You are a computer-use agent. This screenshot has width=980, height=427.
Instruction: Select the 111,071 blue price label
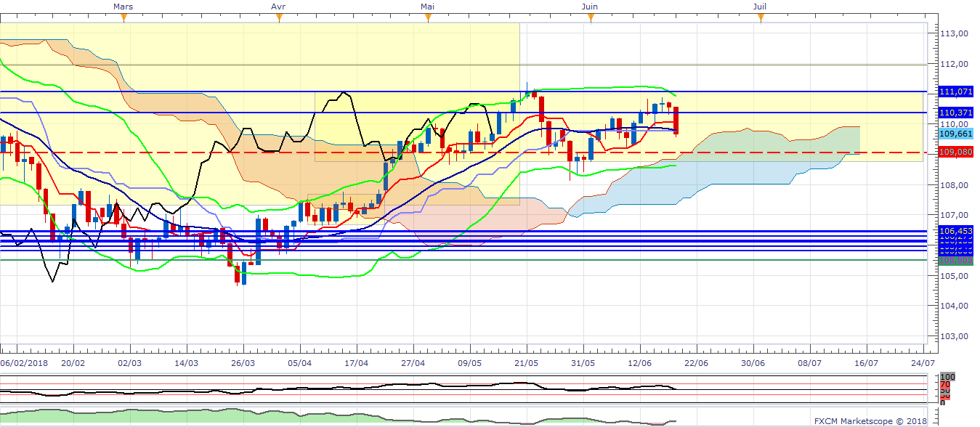tap(956, 92)
